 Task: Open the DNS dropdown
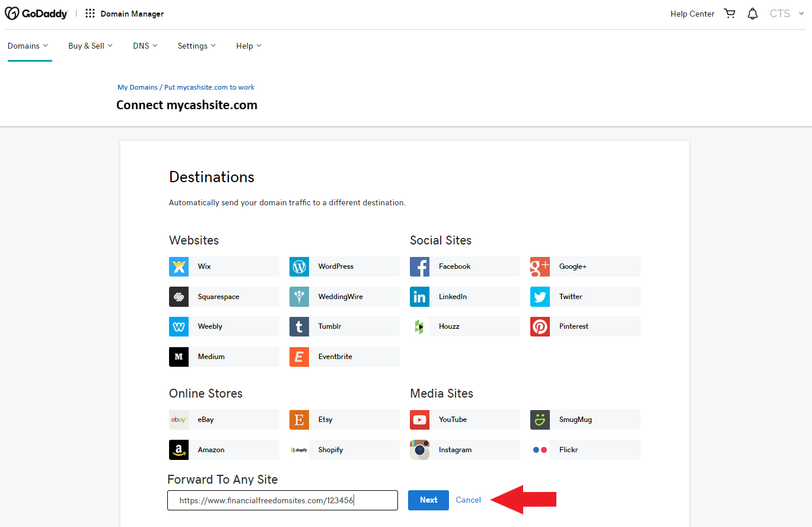coord(145,46)
